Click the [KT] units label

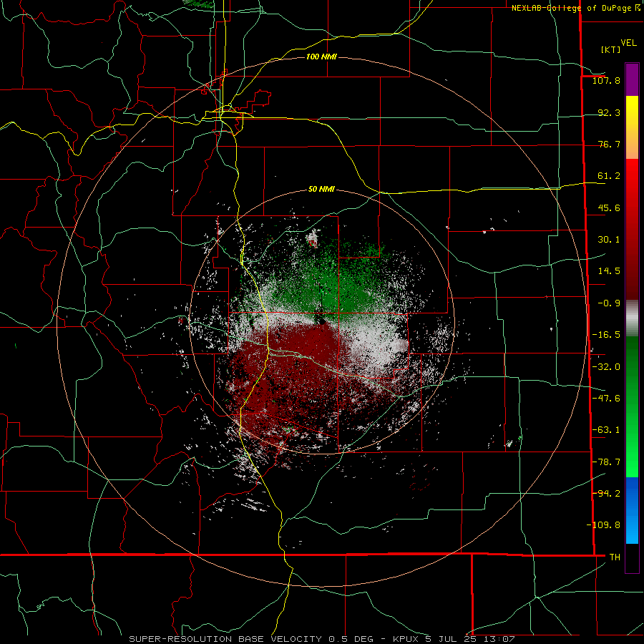tap(611, 49)
